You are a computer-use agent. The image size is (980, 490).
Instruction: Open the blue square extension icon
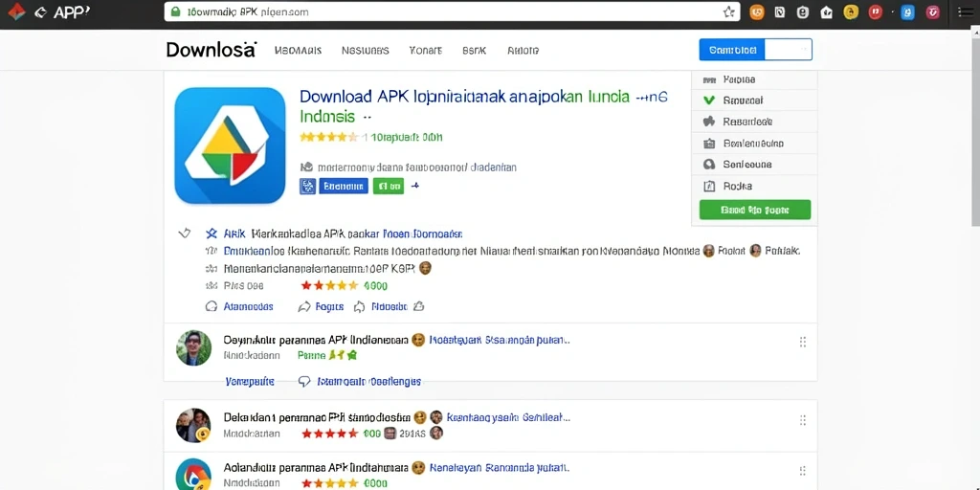tap(908, 11)
